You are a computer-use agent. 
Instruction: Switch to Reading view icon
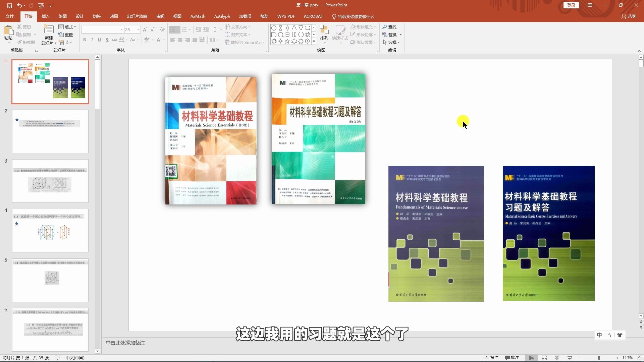click(x=557, y=358)
